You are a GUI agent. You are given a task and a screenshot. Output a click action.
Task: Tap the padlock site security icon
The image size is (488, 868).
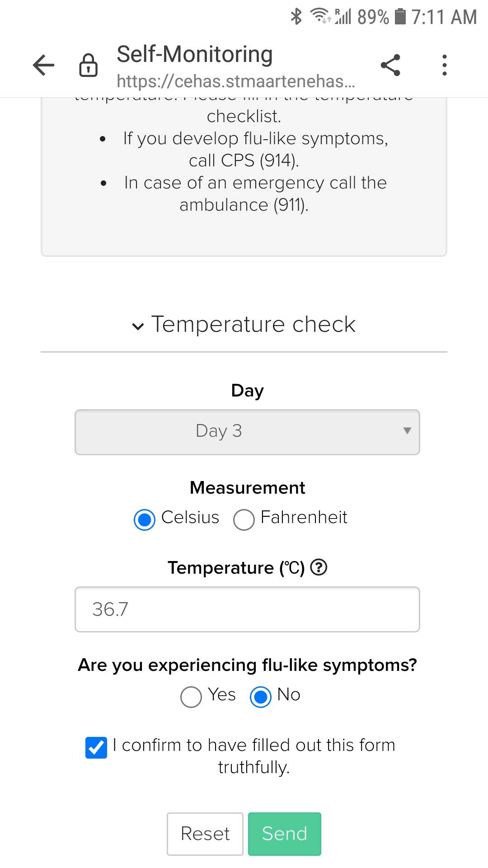[x=88, y=65]
